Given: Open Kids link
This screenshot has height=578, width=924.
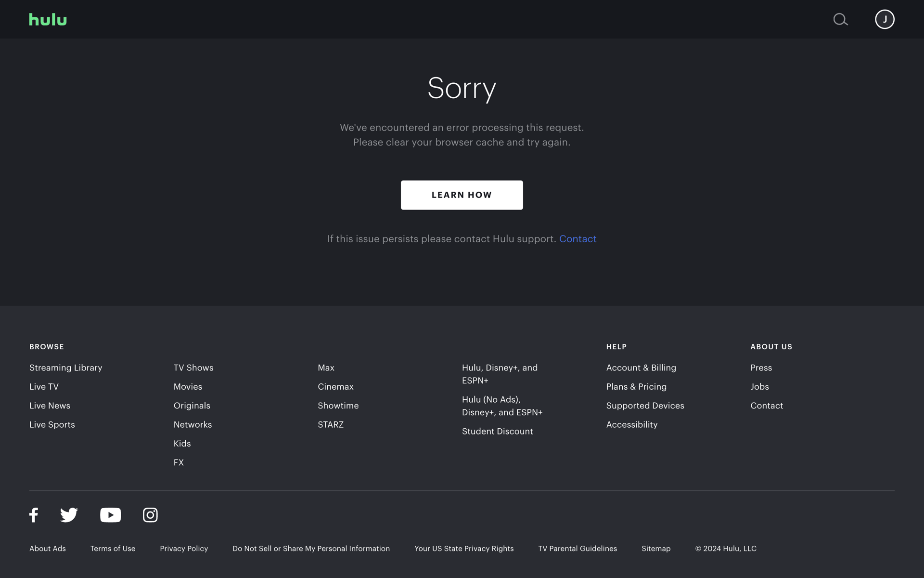Looking at the screenshot, I should click(x=182, y=444).
